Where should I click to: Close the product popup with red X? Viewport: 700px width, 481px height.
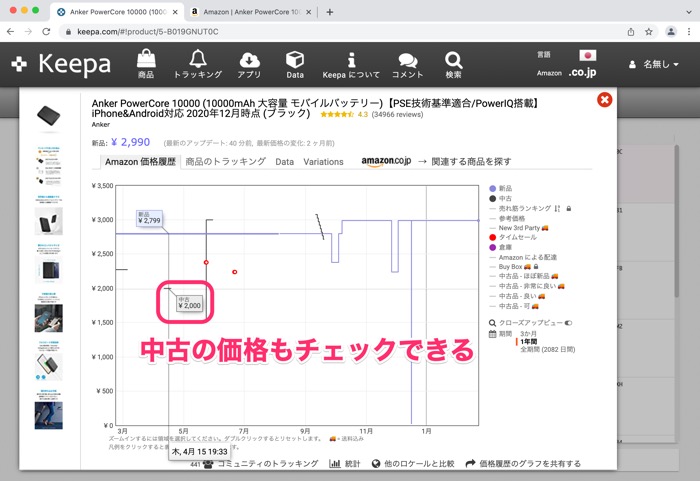[x=604, y=100]
